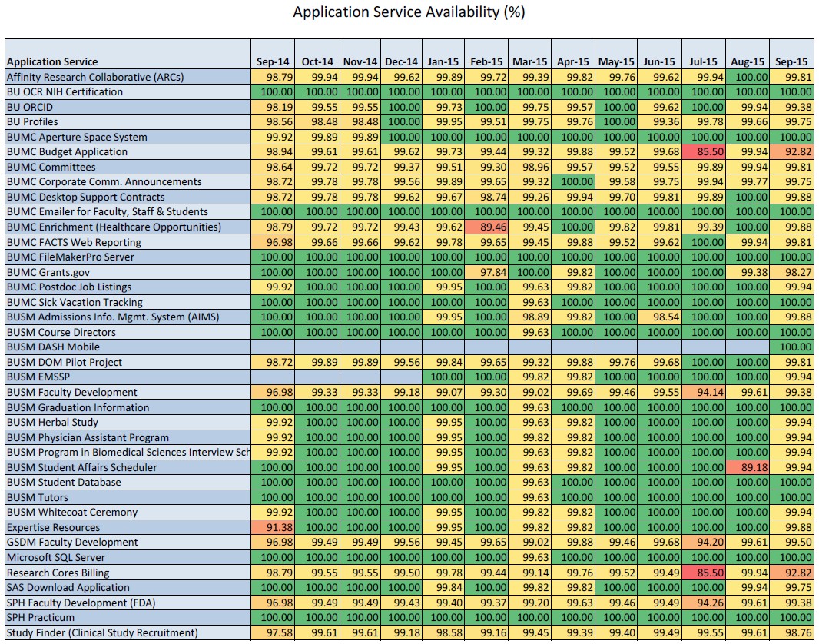
Task: Select the 91.38 Expertise Resources cell
Action: (x=273, y=527)
